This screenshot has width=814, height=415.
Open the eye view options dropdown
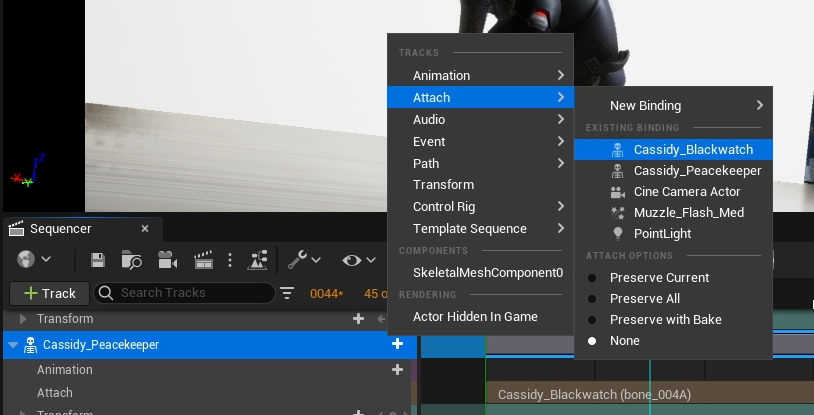(359, 260)
